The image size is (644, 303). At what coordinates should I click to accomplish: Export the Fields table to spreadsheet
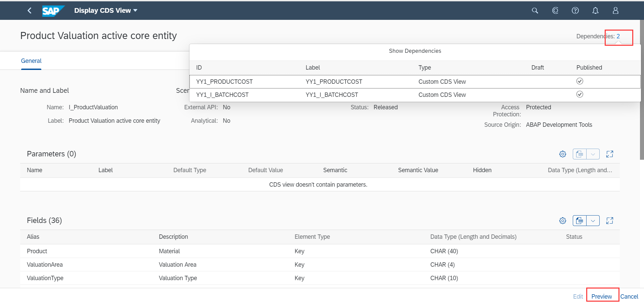[579, 221]
